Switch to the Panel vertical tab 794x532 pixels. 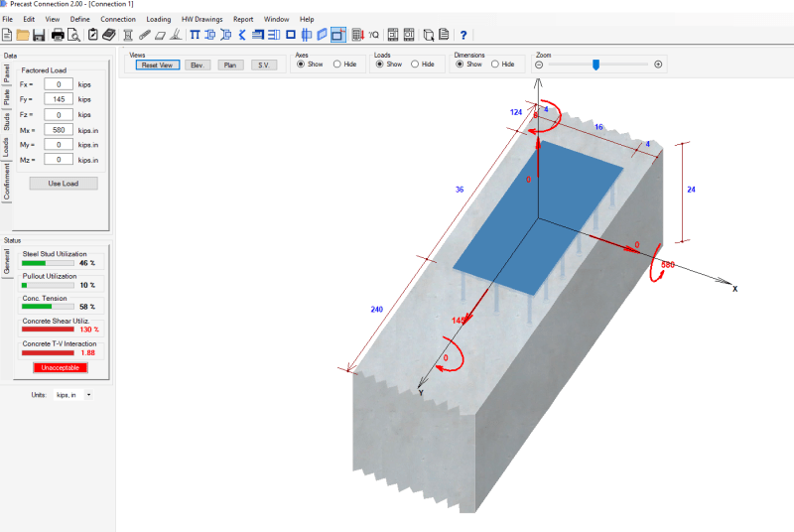click(x=7, y=73)
